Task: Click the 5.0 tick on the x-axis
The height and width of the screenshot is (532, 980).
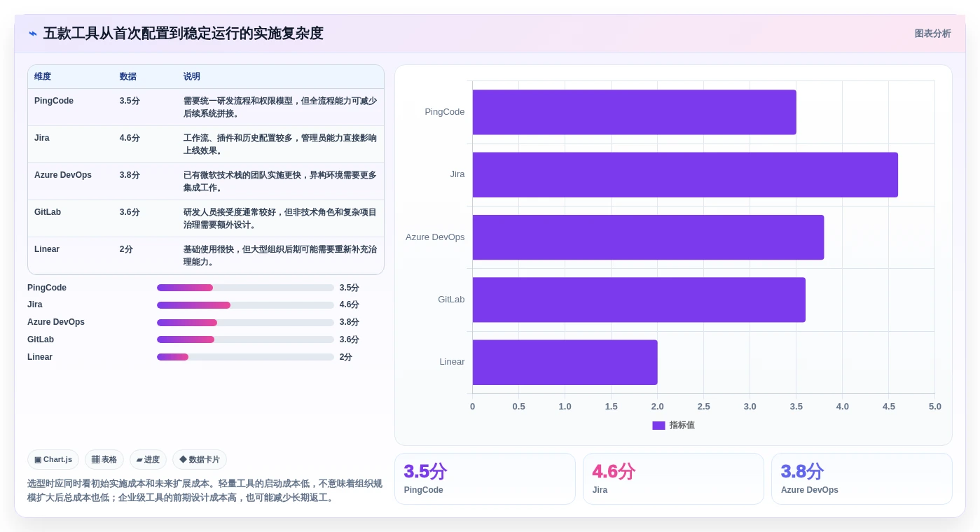Action: click(935, 407)
